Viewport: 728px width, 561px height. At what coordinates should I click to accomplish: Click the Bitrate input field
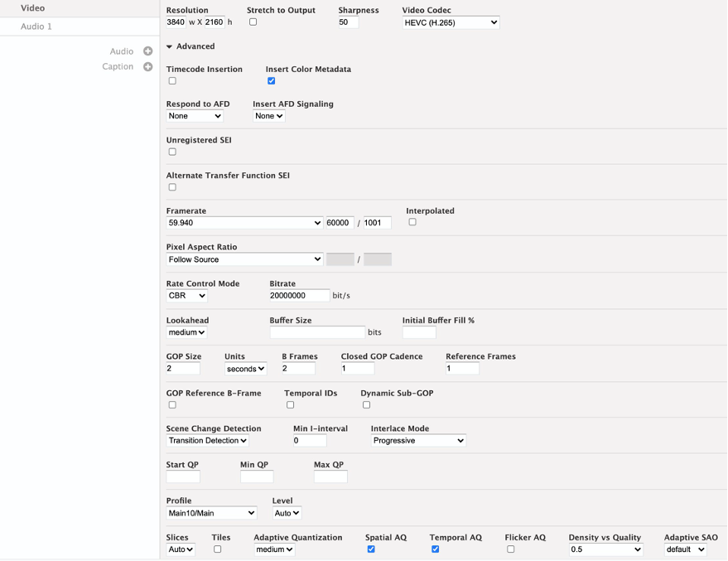pyautogui.click(x=300, y=295)
